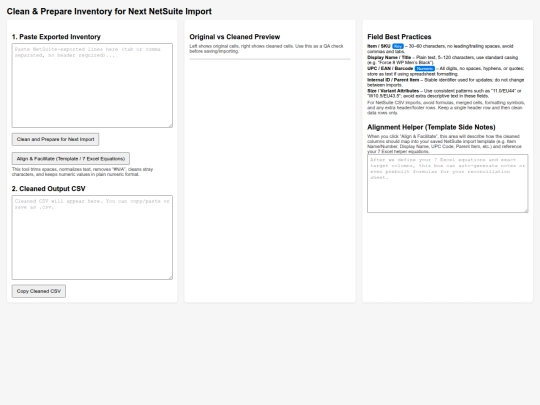Click Copy Cleaned CSV button
540x405 pixels.
[39, 291]
